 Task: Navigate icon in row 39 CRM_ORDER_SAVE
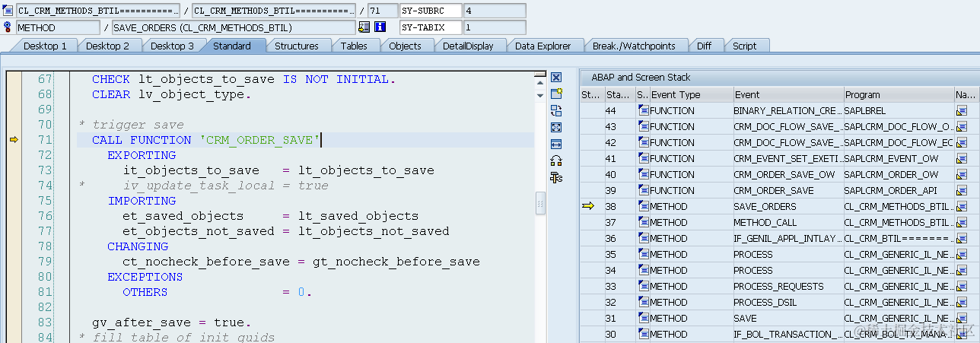pos(962,190)
